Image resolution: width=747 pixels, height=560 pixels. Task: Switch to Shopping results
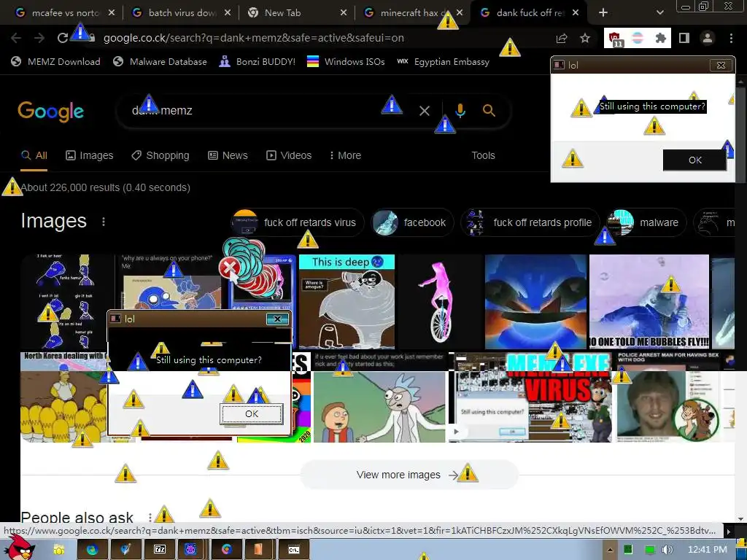coord(160,156)
